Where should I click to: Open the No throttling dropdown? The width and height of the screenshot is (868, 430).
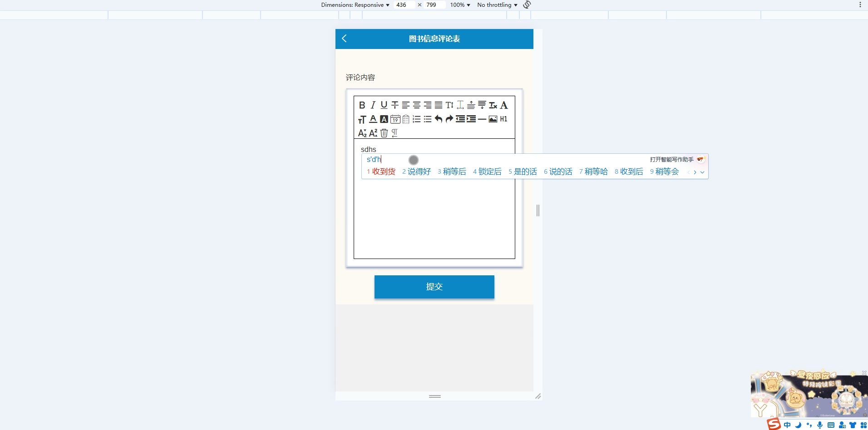click(497, 5)
